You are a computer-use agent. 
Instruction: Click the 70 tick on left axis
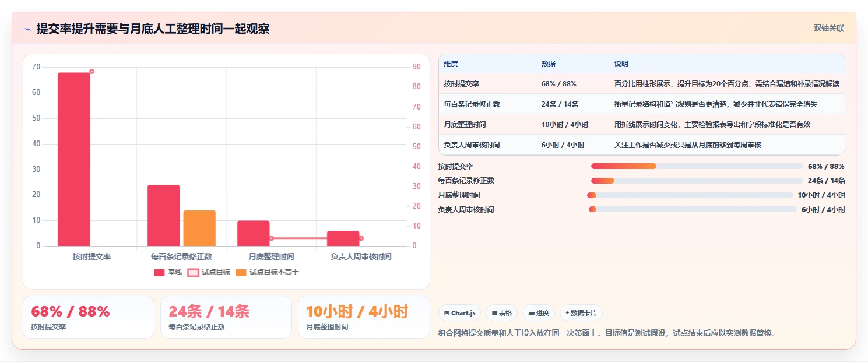coord(37,67)
